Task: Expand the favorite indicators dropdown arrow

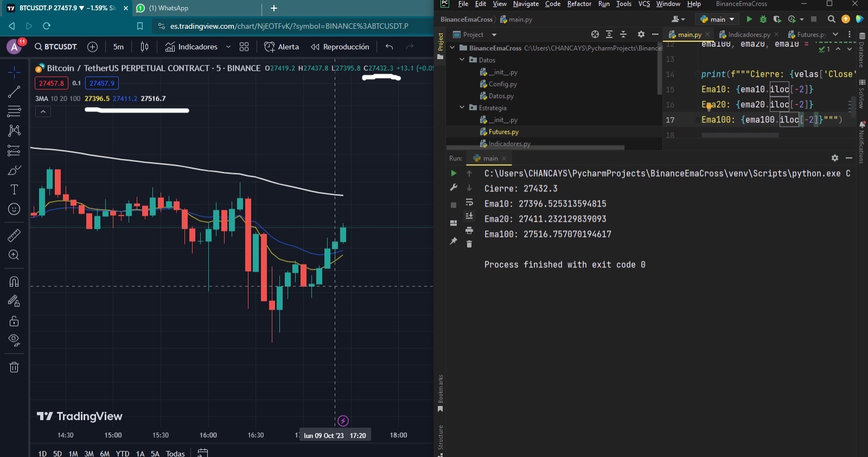Action: click(228, 47)
